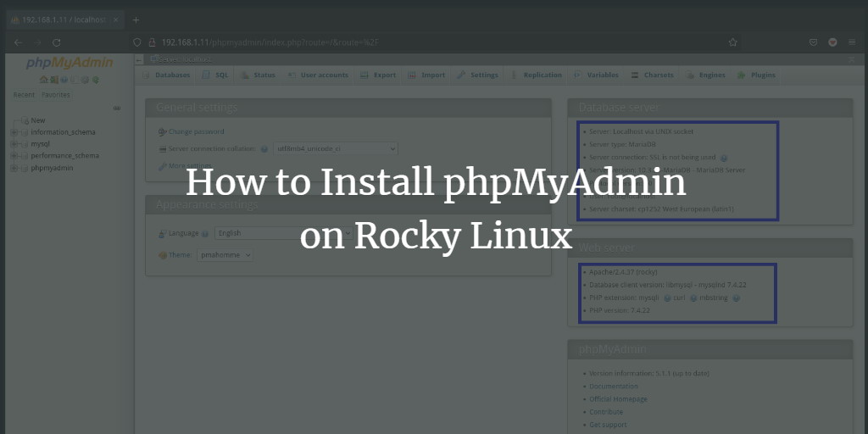
Task: Open the Language dropdown set to English
Action: [283, 233]
